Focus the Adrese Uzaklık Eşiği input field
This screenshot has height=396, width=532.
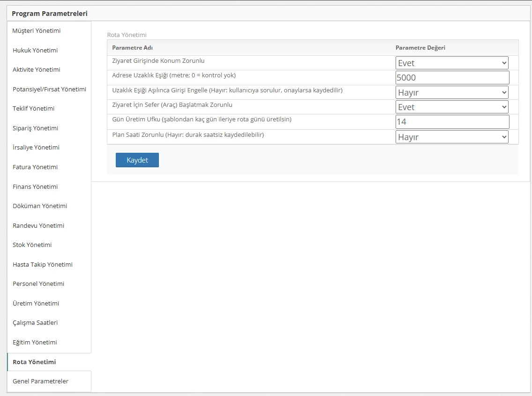pyautogui.click(x=452, y=77)
